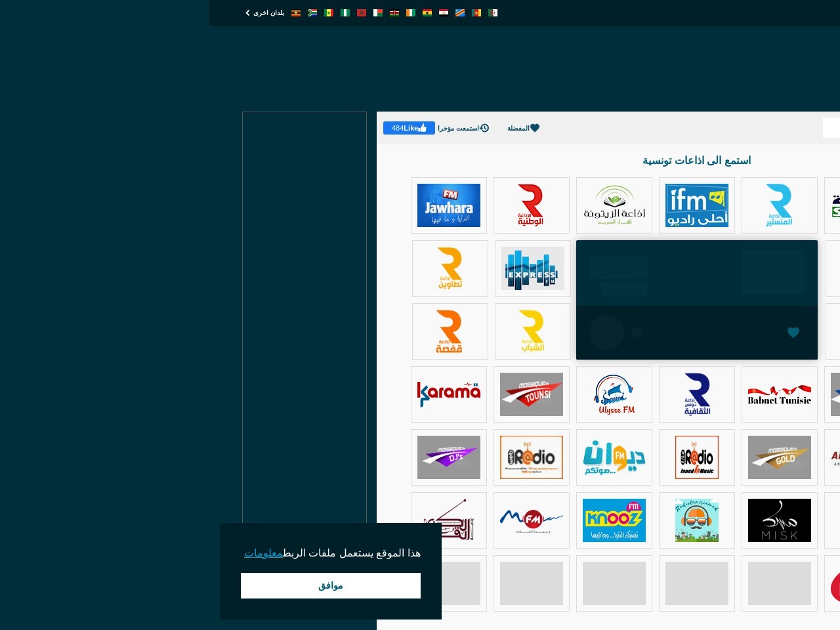The width and height of the screenshot is (840, 630).
Task: Select the Senegal flag
Action: point(329,12)
